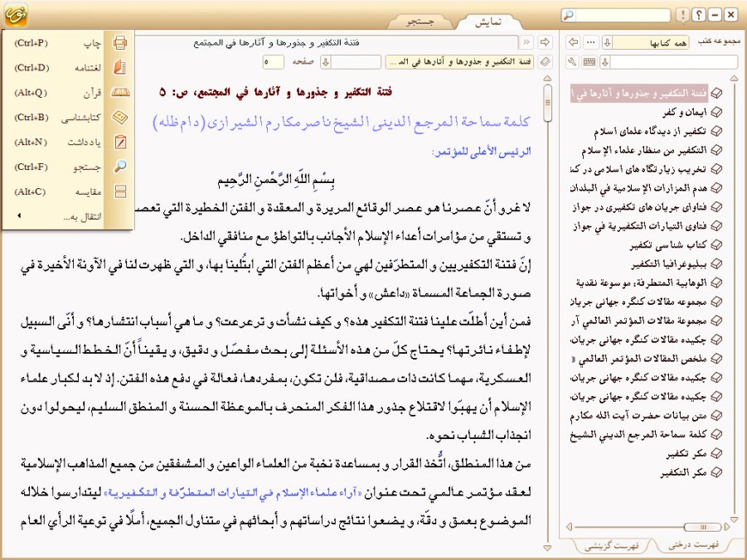Open the on-screen keyboard icon

pyautogui.click(x=589, y=62)
